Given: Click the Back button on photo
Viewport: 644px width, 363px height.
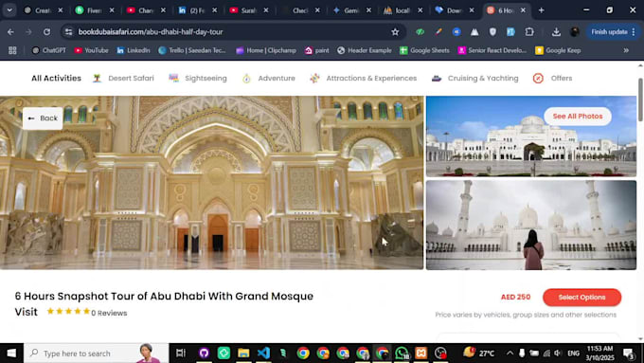Looking at the screenshot, I should tap(43, 118).
